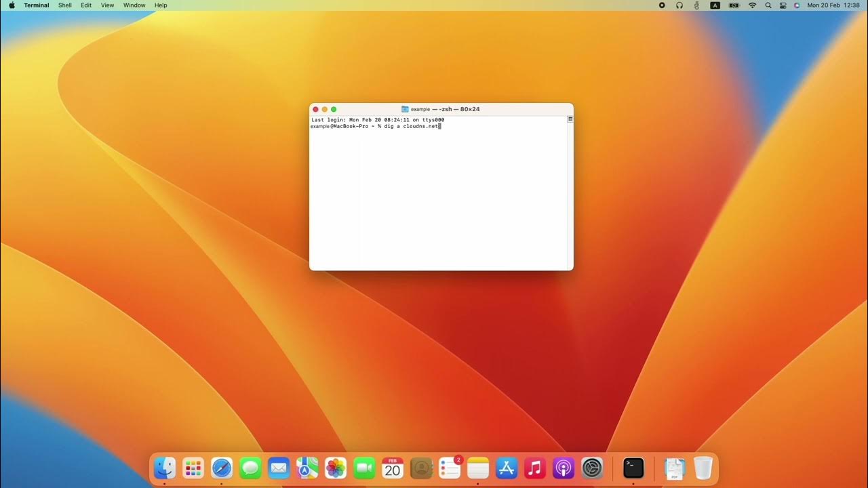The width and height of the screenshot is (868, 488).
Task: Open the Help menu
Action: (x=161, y=5)
